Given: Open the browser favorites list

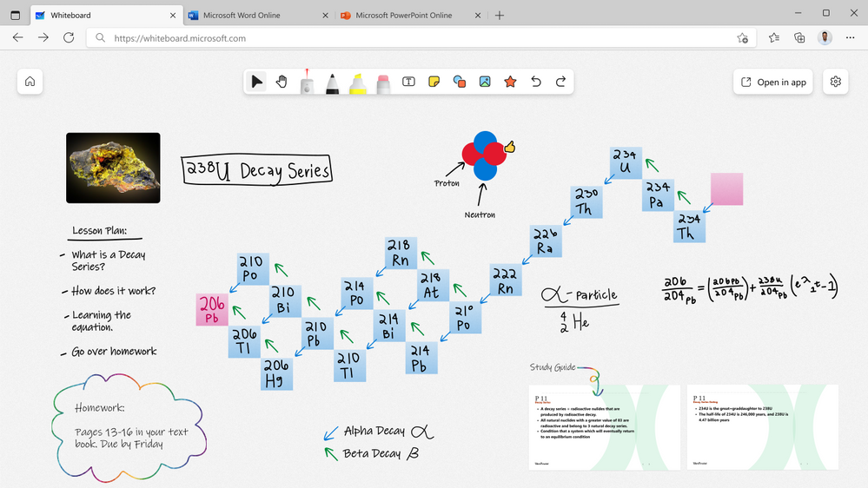Looking at the screenshot, I should coord(774,37).
